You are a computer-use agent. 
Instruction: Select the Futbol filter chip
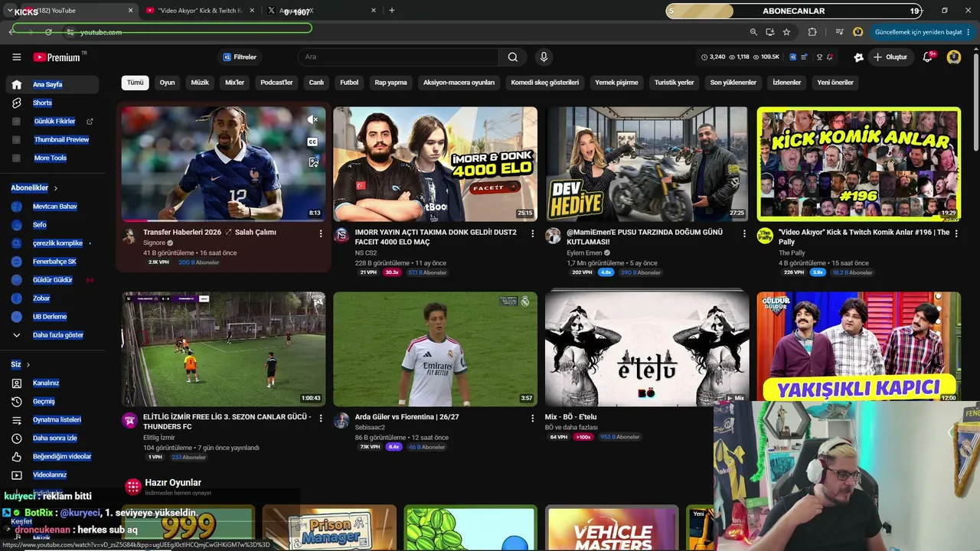click(x=349, y=83)
